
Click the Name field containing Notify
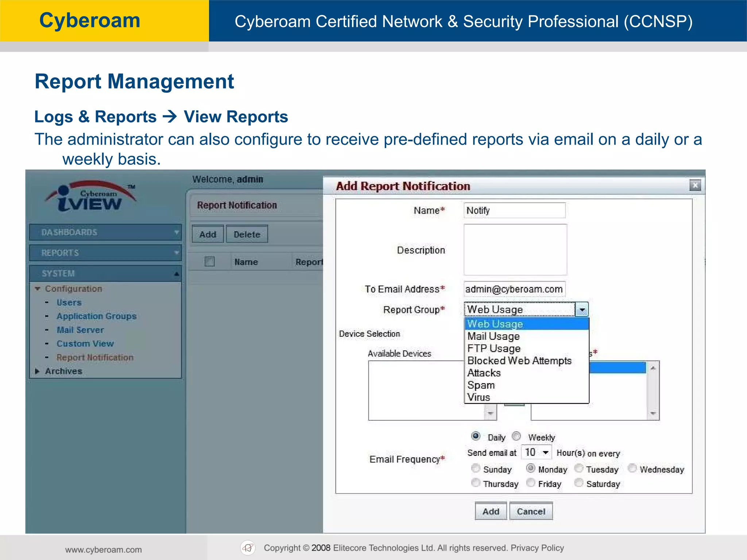[x=514, y=210]
